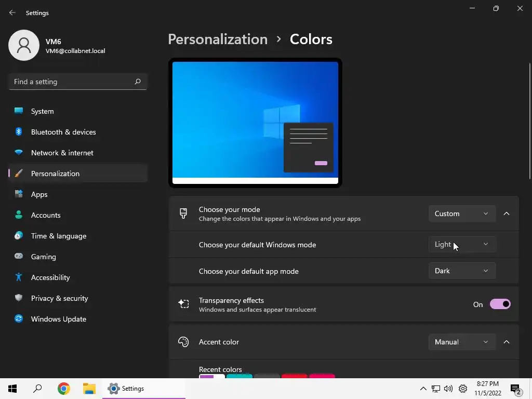Click the Accounts person icon in the sidebar
This screenshot has width=532, height=399.
(x=19, y=215)
